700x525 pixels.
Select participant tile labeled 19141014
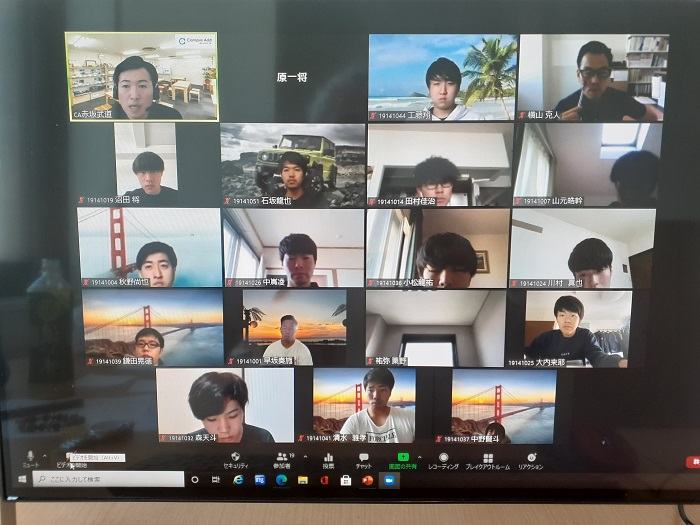click(x=440, y=165)
